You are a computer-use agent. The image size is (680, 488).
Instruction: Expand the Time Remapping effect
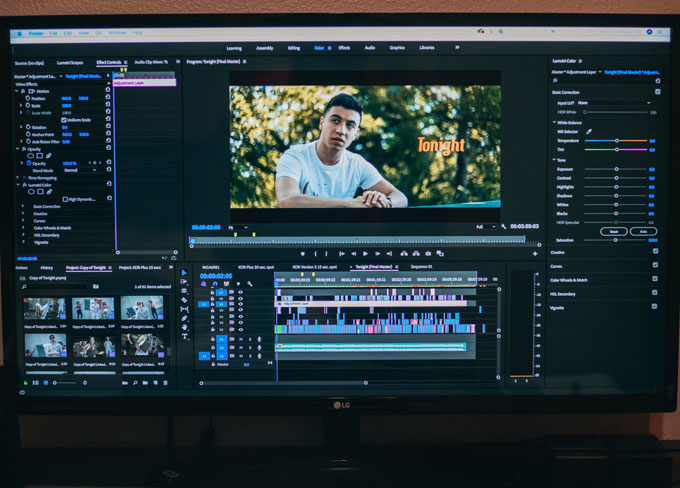tap(18, 178)
